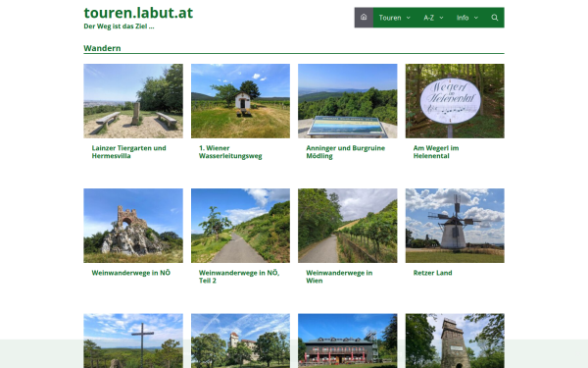588x368 pixels.
Task: Select the castle among trees photo
Action: pyautogui.click(x=240, y=341)
